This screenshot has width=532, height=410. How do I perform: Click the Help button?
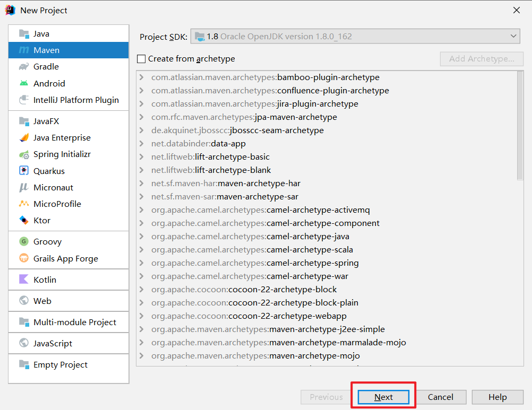point(497,397)
